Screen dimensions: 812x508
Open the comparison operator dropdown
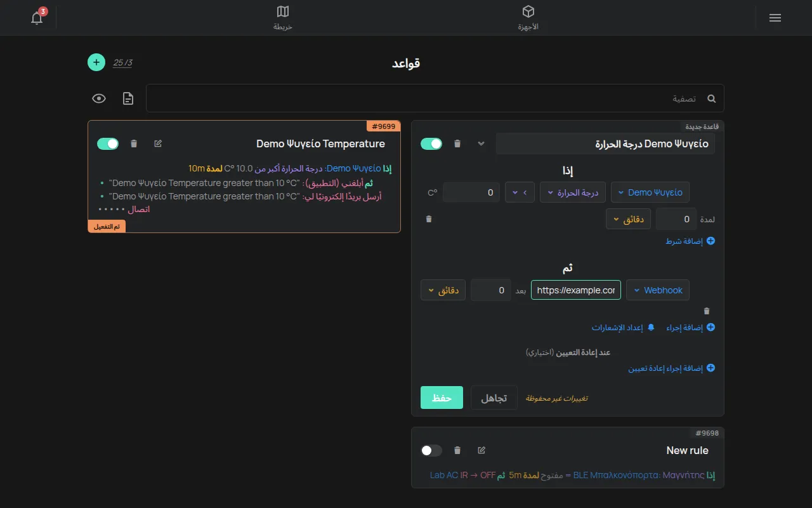pos(520,192)
